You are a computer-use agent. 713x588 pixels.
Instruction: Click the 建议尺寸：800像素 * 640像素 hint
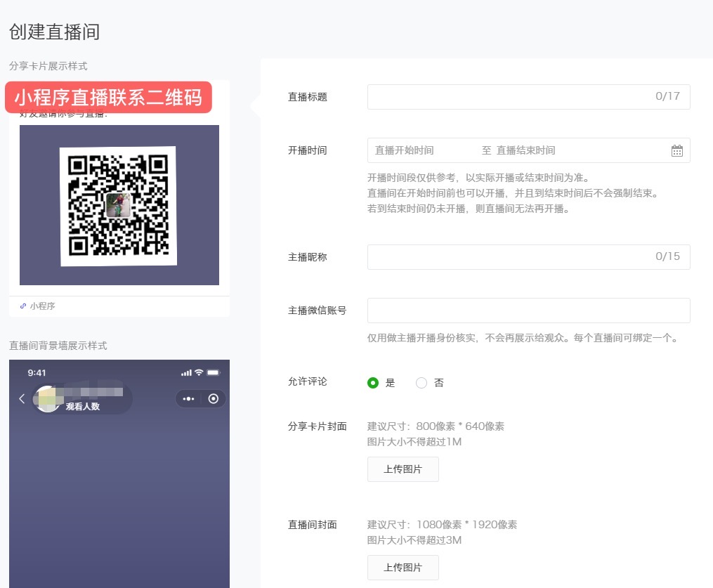coord(436,426)
